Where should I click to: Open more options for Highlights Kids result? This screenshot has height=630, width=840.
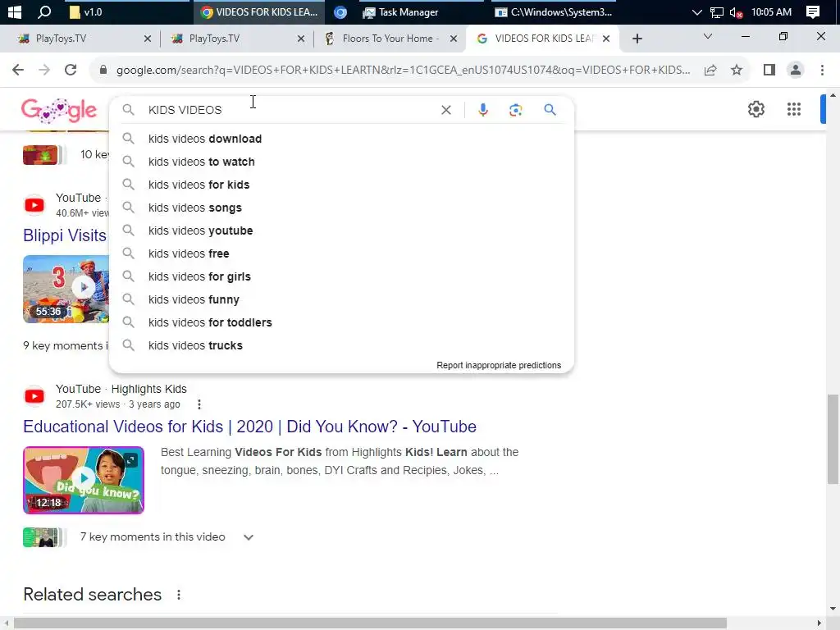[199, 404]
